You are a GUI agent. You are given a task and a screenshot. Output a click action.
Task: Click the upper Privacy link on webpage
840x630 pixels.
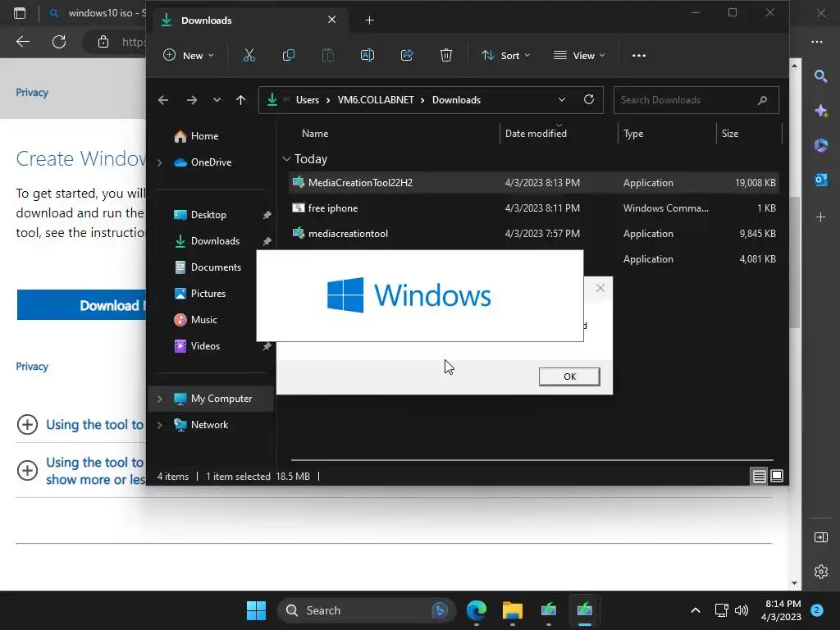click(x=32, y=92)
